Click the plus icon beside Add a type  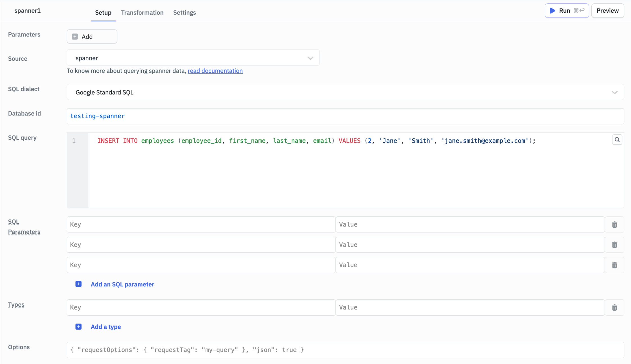pyautogui.click(x=78, y=327)
